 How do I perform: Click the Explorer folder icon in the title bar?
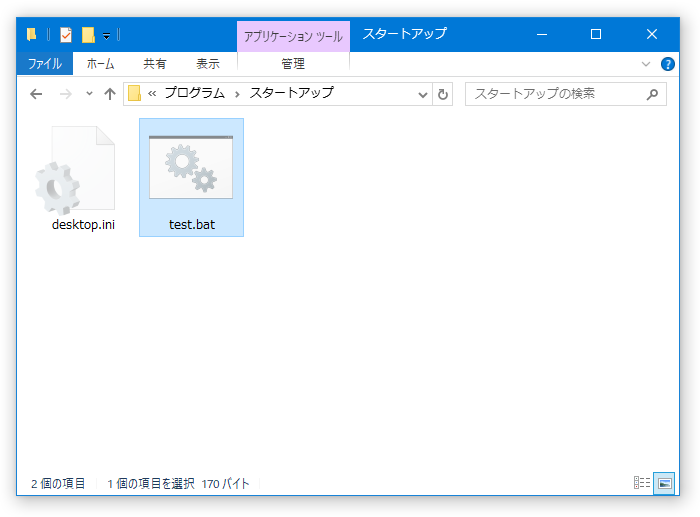coord(31,34)
